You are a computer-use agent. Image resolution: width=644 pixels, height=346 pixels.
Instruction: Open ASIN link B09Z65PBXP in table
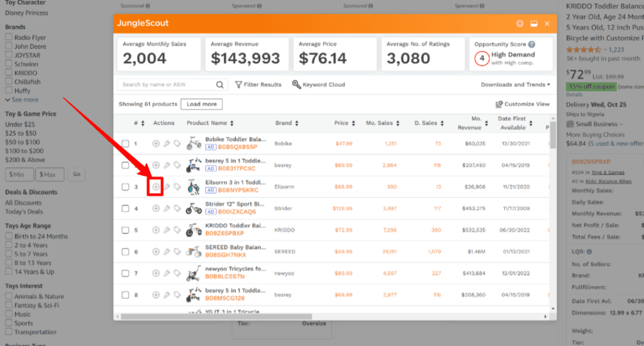(225, 233)
